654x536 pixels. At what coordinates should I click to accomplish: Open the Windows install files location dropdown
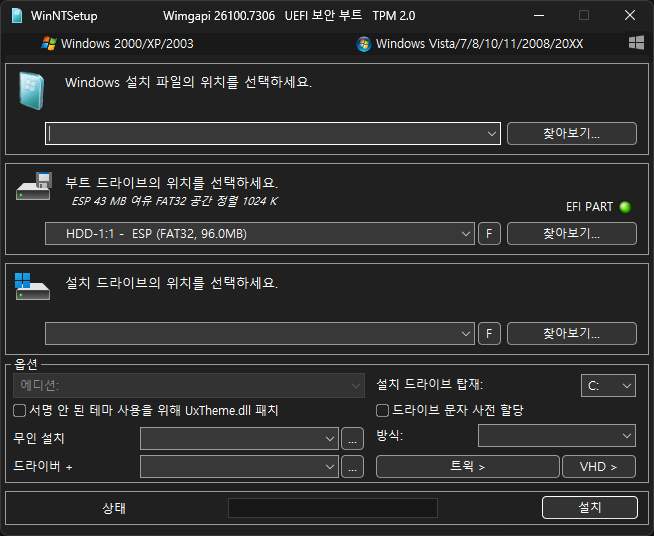click(x=491, y=134)
